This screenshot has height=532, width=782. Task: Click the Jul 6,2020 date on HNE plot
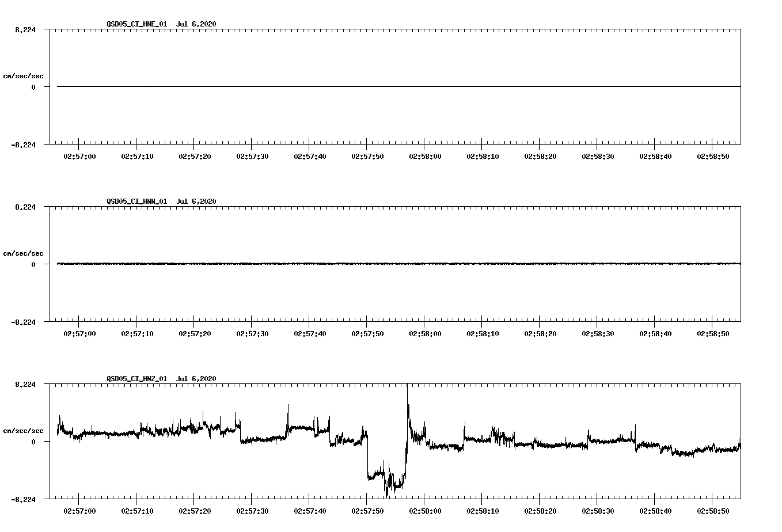(x=196, y=24)
